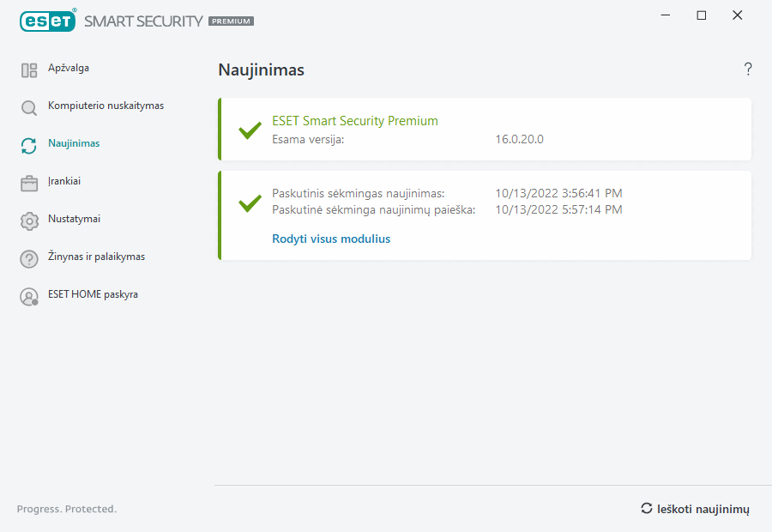Open Nustatymai settings page
The width and height of the screenshot is (772, 532).
[x=74, y=219]
